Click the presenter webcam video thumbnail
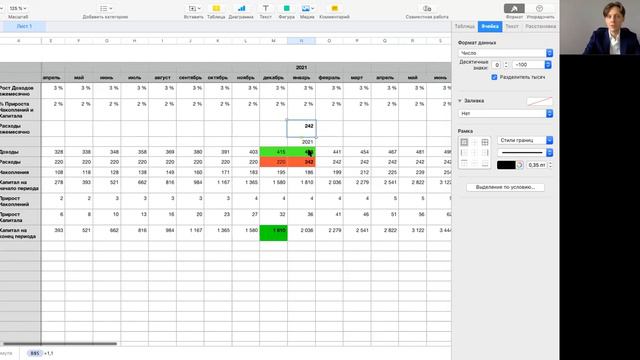This screenshot has height=360, width=640. coord(600,27)
